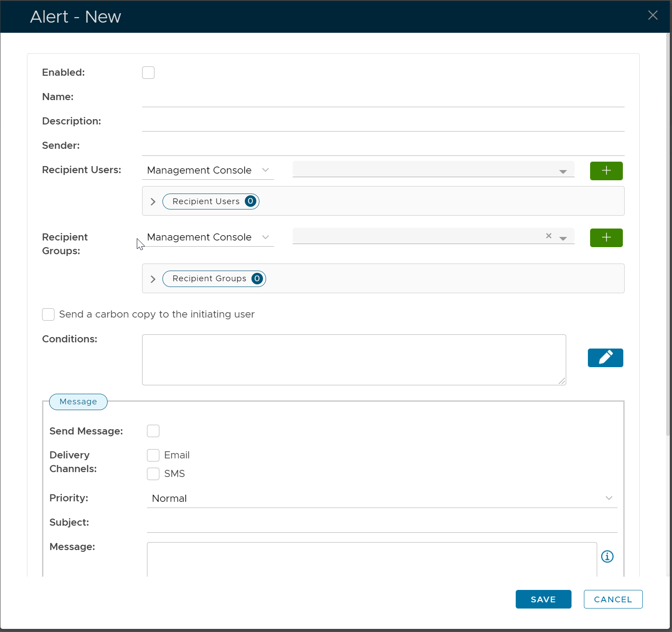Check the Send Message checkbox
The image size is (672, 632).
(x=153, y=431)
